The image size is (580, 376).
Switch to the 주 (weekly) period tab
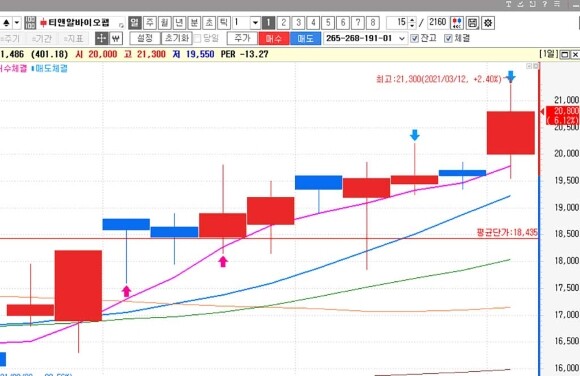(150, 23)
